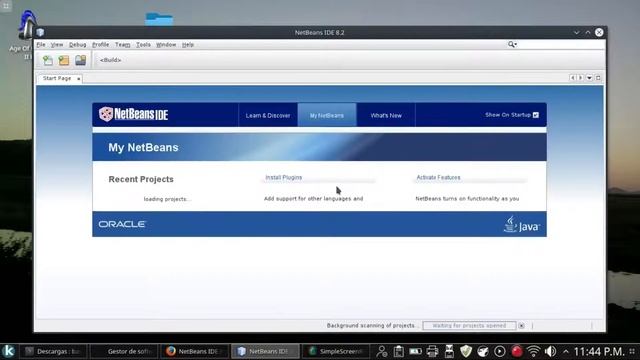Open the Profile menu

(100, 44)
